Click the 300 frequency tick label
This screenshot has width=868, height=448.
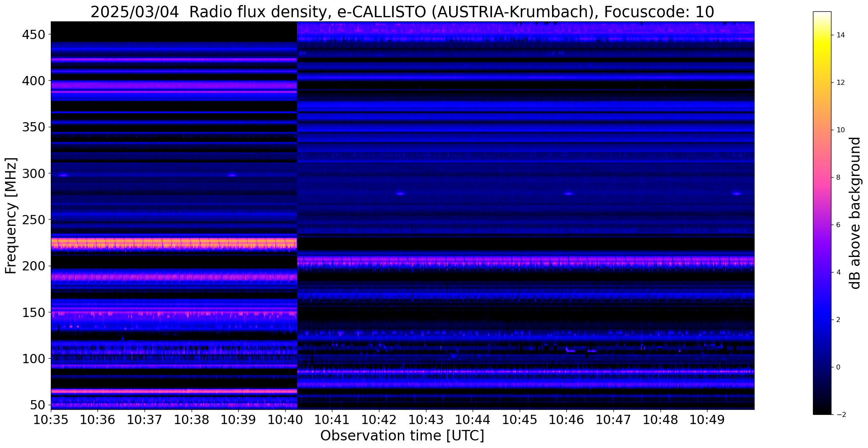point(34,173)
